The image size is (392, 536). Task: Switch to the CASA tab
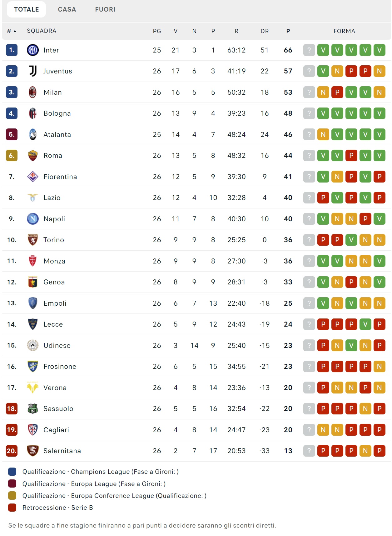click(67, 9)
